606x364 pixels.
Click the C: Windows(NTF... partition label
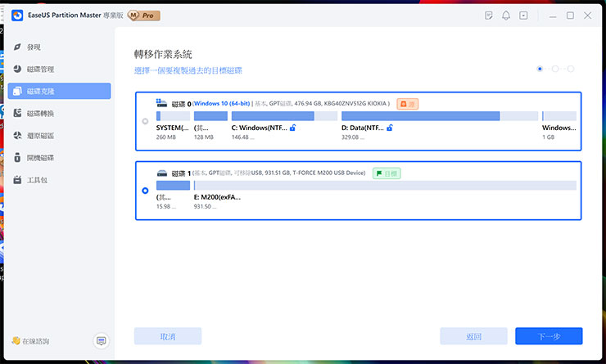click(260, 128)
